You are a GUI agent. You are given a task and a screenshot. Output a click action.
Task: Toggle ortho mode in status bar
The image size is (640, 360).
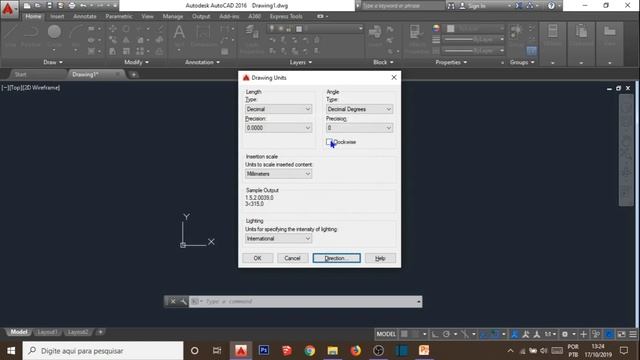(x=435, y=334)
